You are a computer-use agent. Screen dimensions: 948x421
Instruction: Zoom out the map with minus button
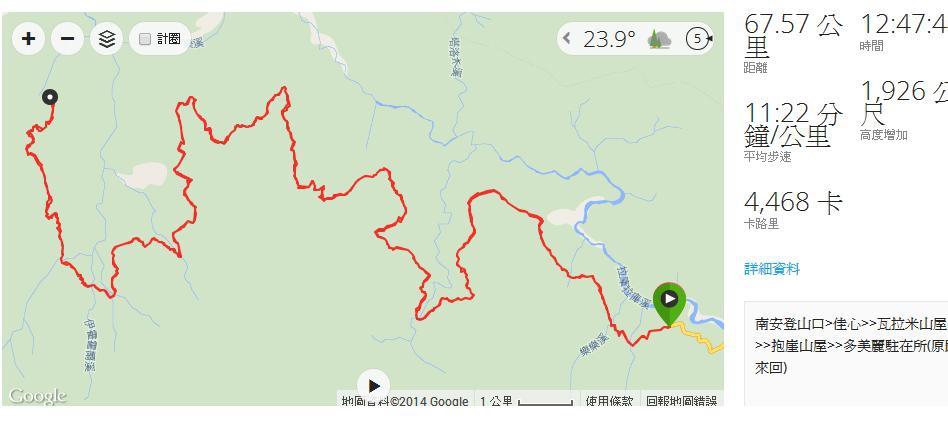click(68, 39)
